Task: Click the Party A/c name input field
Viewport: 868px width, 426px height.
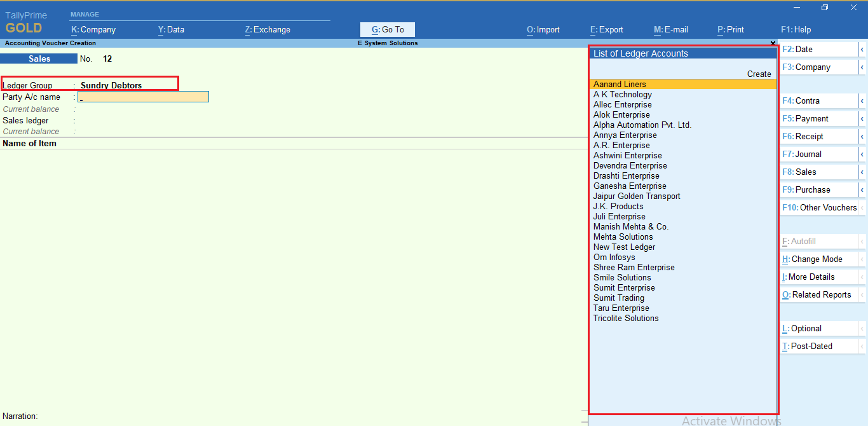Action: coord(143,96)
